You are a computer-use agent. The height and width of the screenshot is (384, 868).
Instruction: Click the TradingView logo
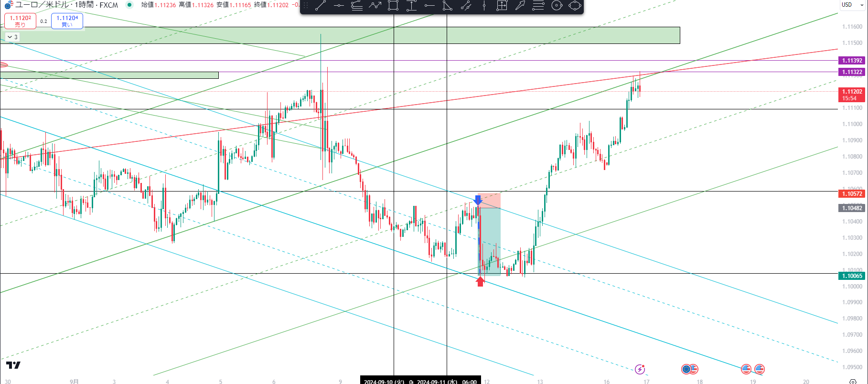(x=13, y=365)
